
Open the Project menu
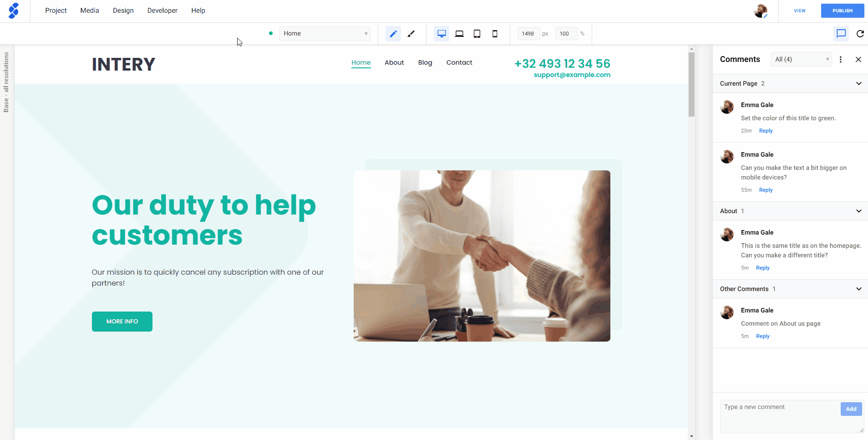click(56, 10)
